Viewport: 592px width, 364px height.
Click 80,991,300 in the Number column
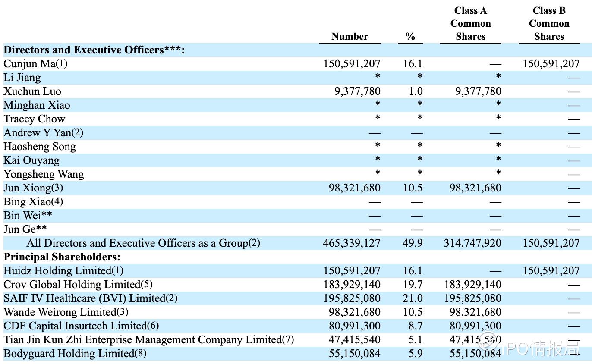(355, 326)
